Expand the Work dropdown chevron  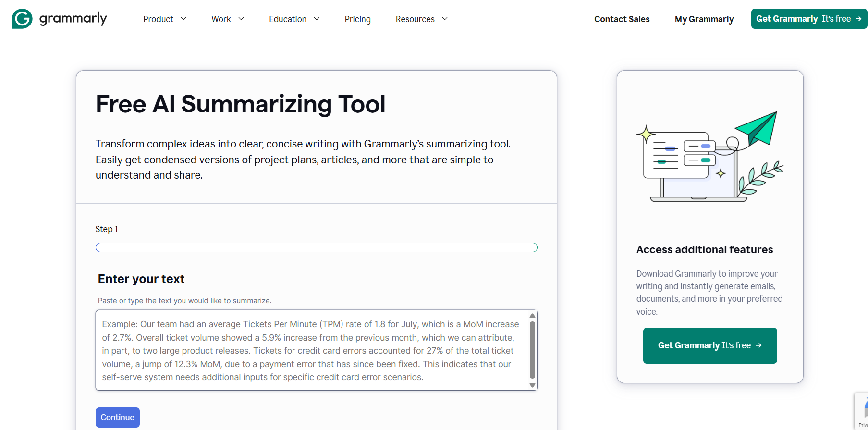pyautogui.click(x=241, y=19)
